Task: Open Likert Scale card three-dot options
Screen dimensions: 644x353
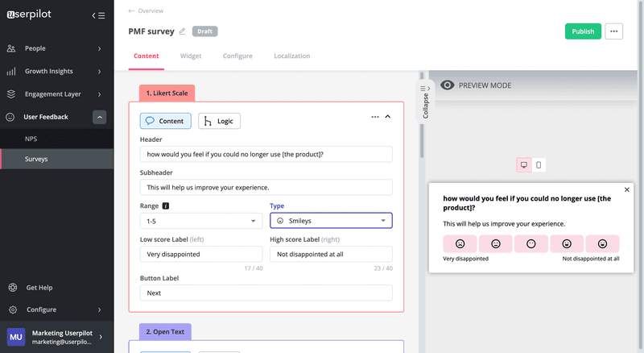Action: 375,117
